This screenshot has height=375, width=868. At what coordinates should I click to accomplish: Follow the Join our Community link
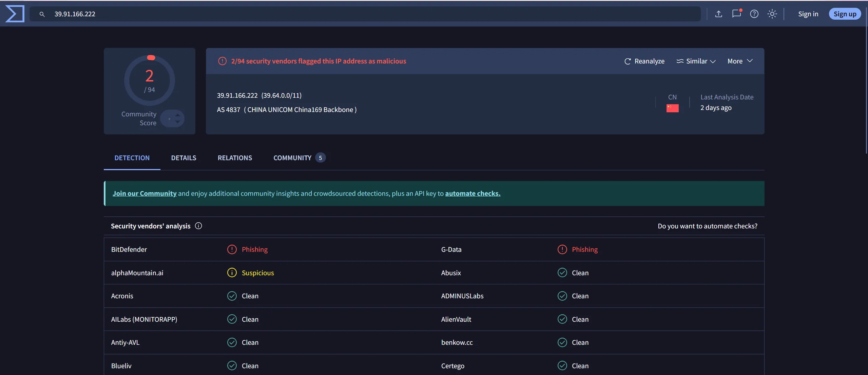pos(144,193)
